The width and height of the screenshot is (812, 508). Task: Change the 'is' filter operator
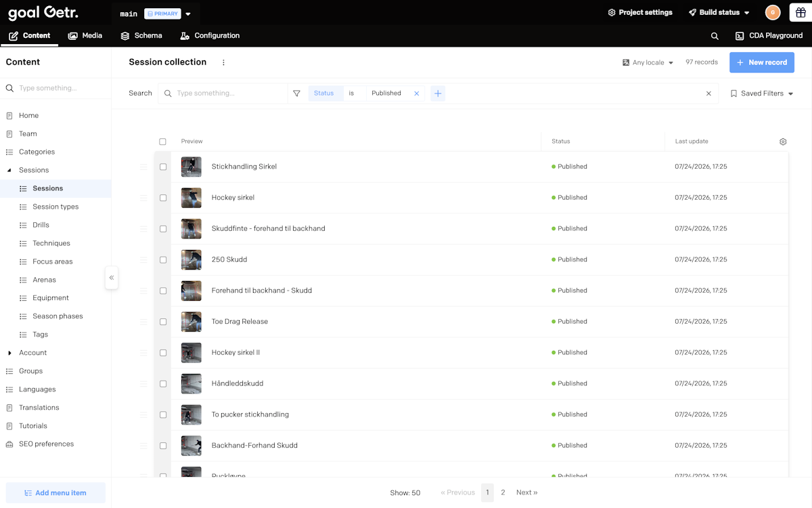coord(352,93)
